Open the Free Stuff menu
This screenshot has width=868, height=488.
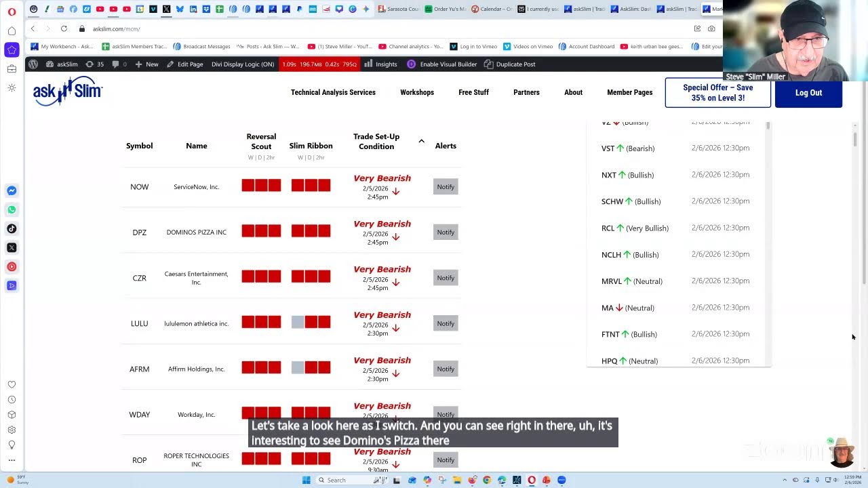pyautogui.click(x=473, y=92)
